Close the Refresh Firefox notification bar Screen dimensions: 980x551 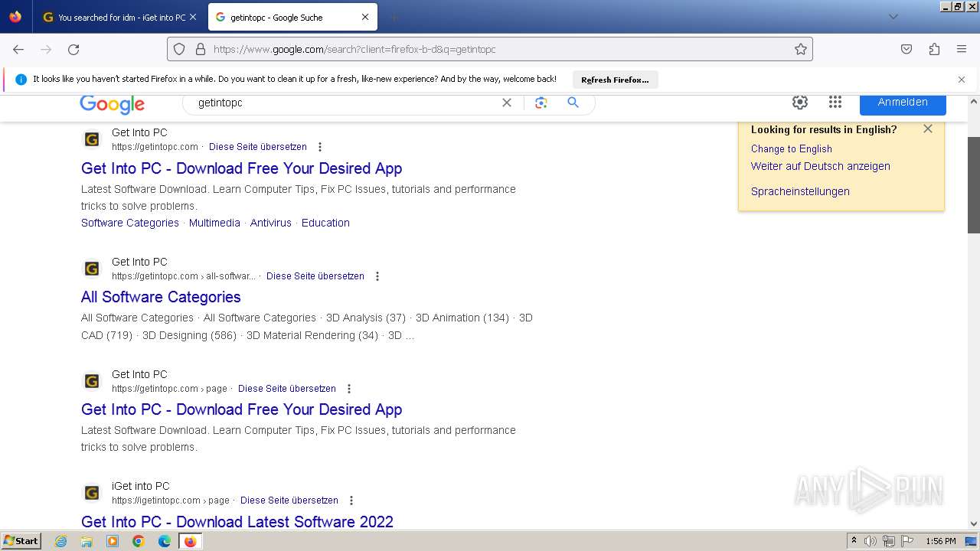click(x=962, y=80)
